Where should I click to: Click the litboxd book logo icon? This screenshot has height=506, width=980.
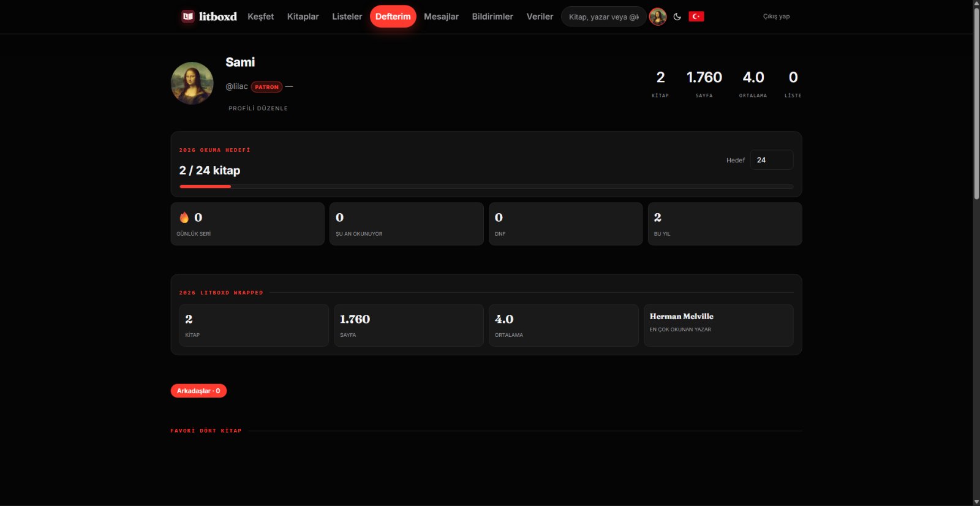tap(188, 17)
